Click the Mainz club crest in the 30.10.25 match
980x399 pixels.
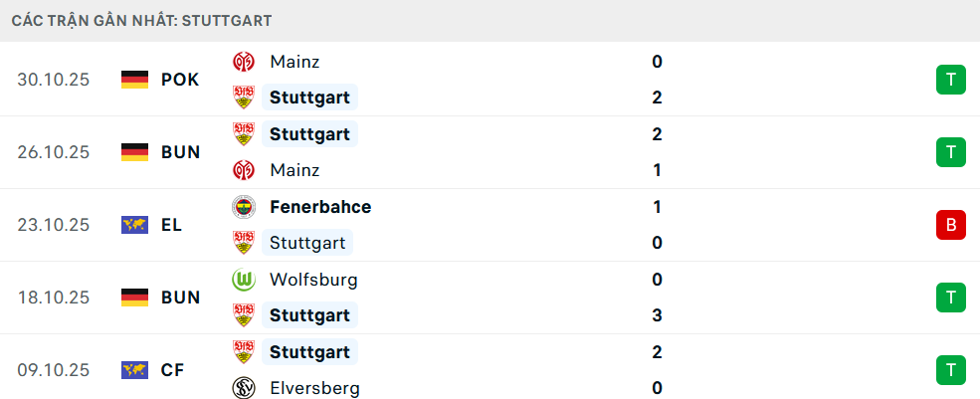point(243,62)
